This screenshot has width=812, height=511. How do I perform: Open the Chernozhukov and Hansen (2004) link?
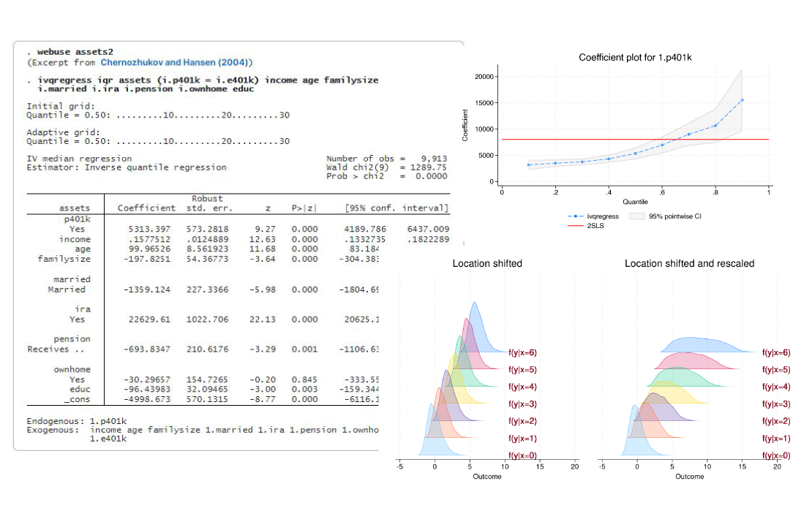[x=174, y=63]
